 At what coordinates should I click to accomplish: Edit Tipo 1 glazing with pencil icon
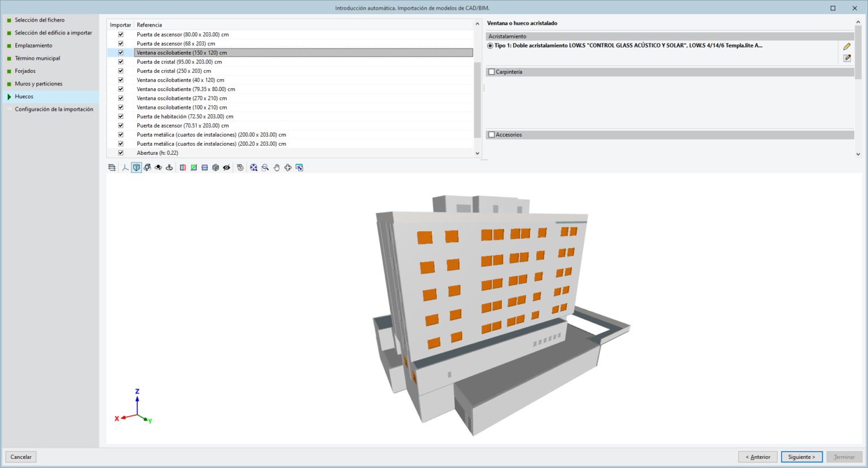click(x=846, y=46)
